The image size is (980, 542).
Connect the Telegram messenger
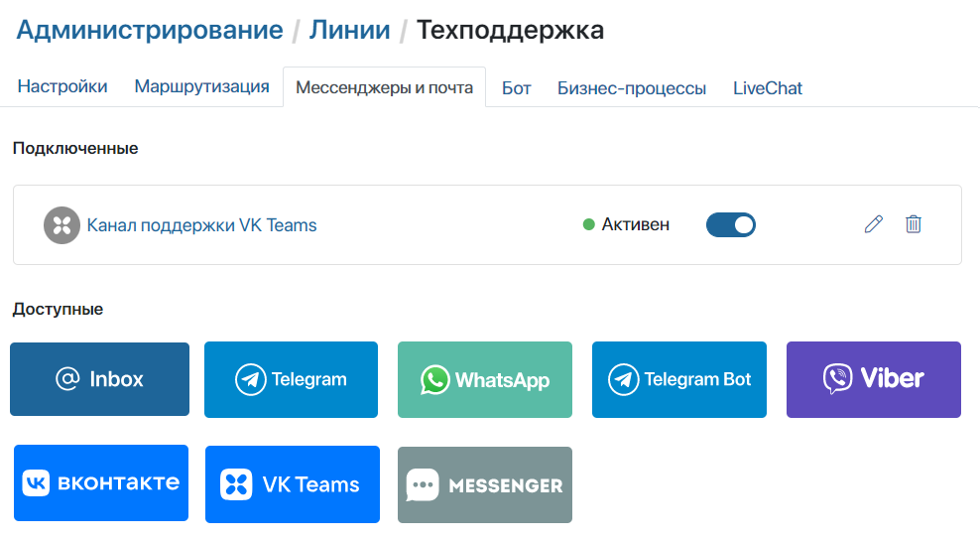click(x=292, y=379)
